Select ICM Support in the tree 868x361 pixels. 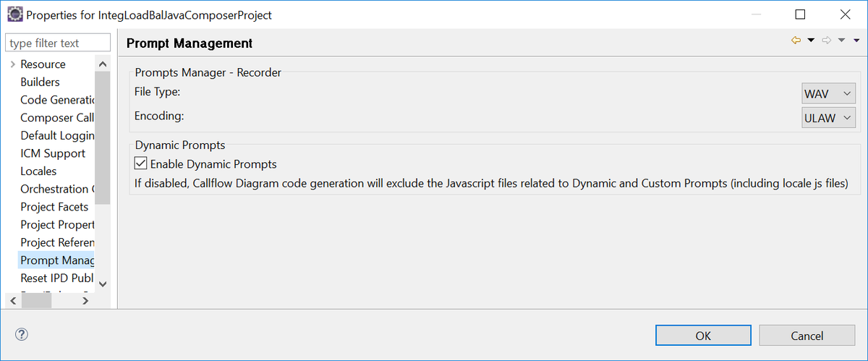point(53,153)
